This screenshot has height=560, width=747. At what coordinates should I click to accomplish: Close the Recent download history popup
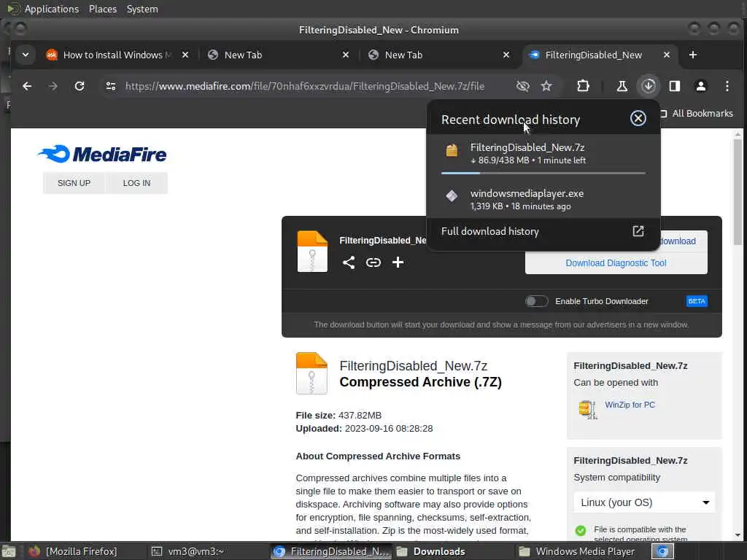638,118
